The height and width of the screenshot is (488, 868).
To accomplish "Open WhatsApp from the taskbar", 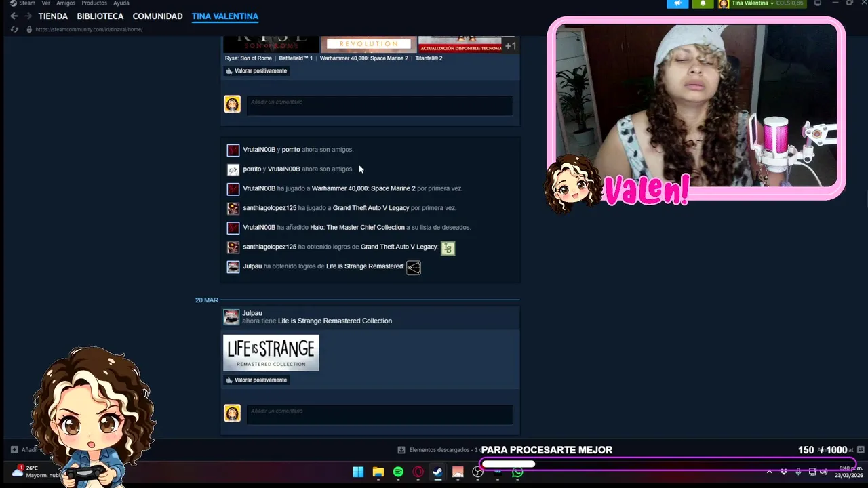I will click(x=518, y=472).
